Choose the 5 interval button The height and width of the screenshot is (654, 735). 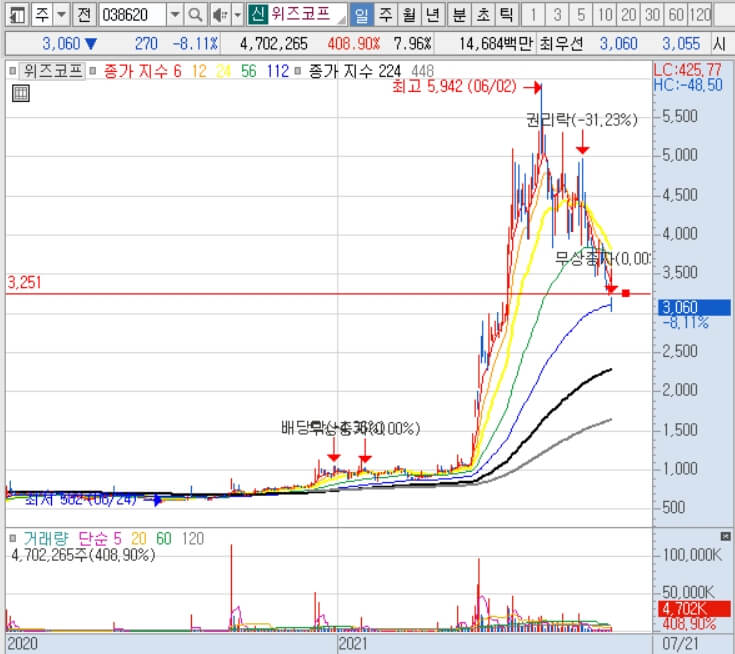pyautogui.click(x=580, y=15)
